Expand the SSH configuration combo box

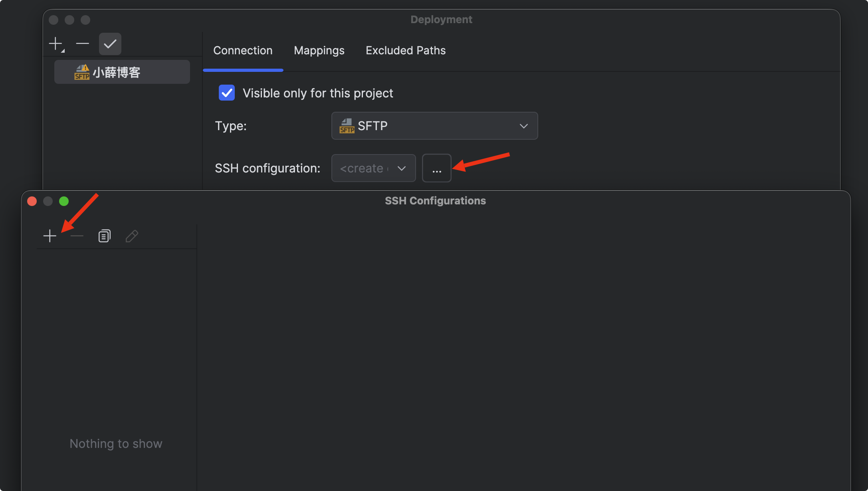click(x=373, y=168)
